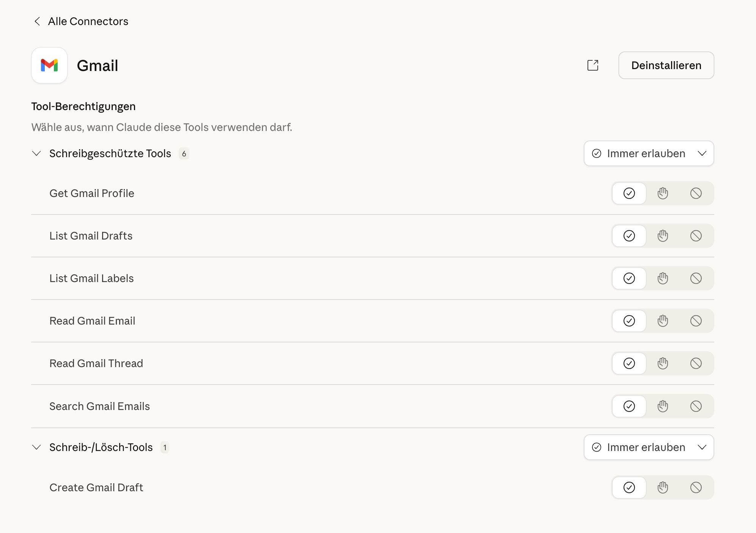
Task: Always allow Read Gmail Email checkmark
Action: point(629,321)
